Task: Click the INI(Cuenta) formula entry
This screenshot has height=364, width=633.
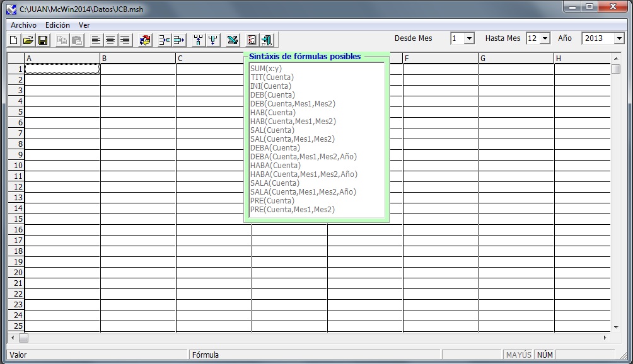Action: pyautogui.click(x=270, y=86)
